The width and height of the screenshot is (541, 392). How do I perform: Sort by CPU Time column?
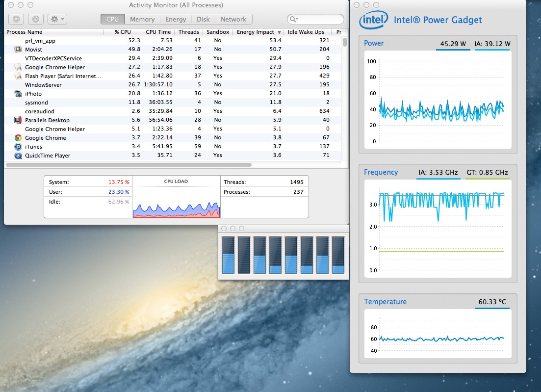point(158,32)
